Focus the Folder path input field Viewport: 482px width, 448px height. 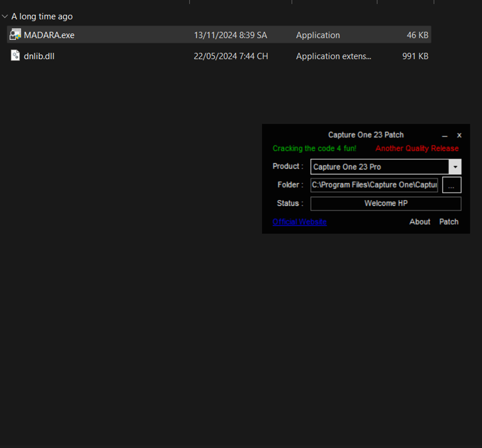374,185
